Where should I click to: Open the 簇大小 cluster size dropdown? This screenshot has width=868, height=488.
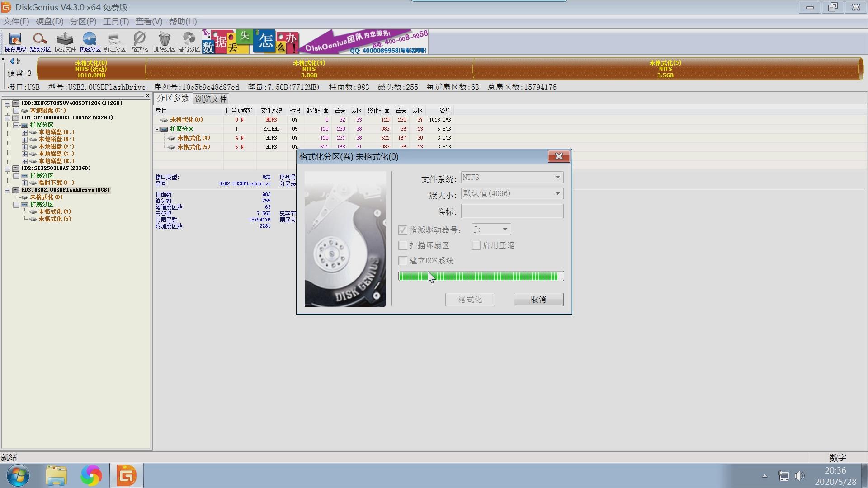(x=557, y=193)
